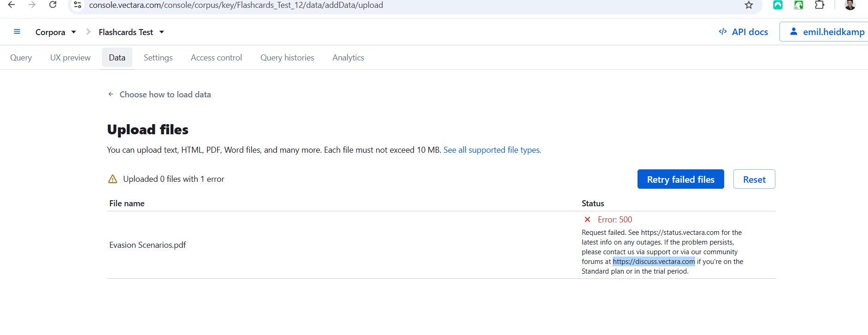Expand the Corpora dropdown
The image size is (868, 335).
tap(56, 32)
